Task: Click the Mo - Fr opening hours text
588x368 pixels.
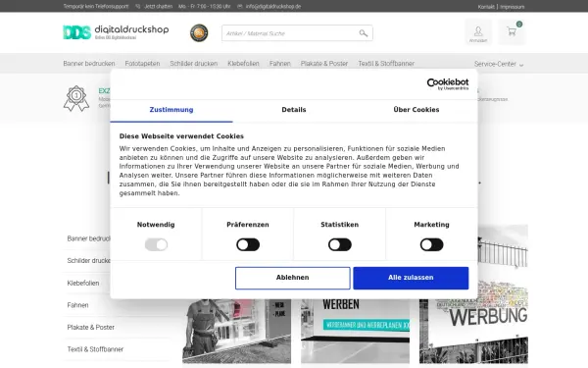Action: 205,7
